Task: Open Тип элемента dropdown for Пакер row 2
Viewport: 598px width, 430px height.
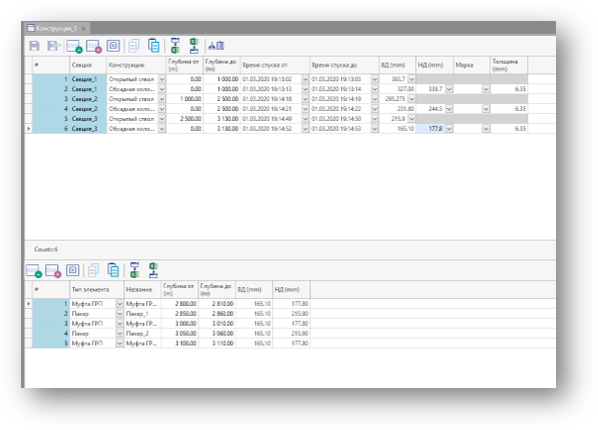Action: point(119,314)
